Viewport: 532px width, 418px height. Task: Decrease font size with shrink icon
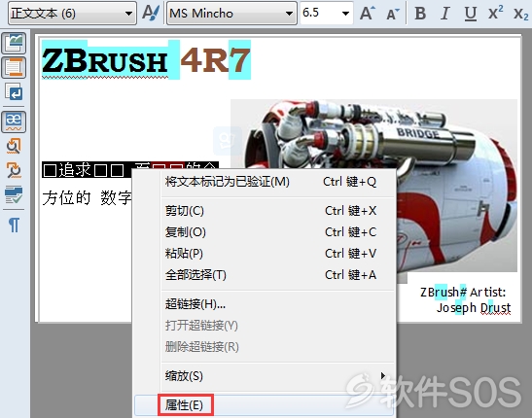click(393, 14)
